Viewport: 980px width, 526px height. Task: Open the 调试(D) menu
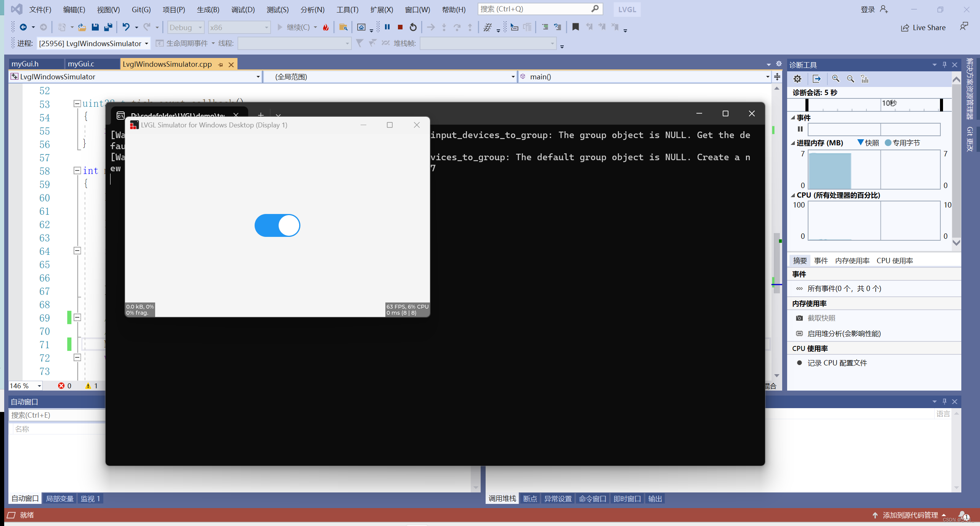242,9
